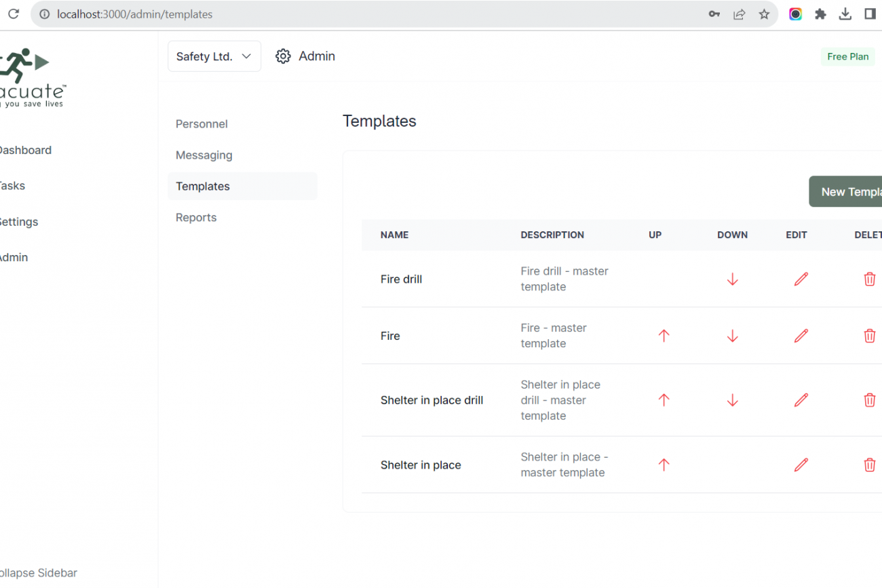The width and height of the screenshot is (882, 588).
Task: Collapse the sidebar
Action: 38,573
